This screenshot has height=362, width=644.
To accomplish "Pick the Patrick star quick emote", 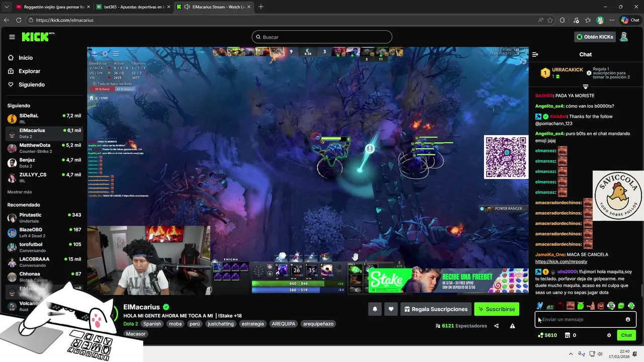I will coord(591,306).
